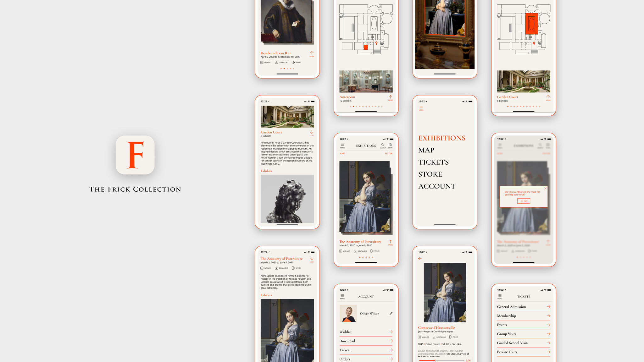Select STORE from the main menu
This screenshot has height=362, width=644.
[430, 174]
